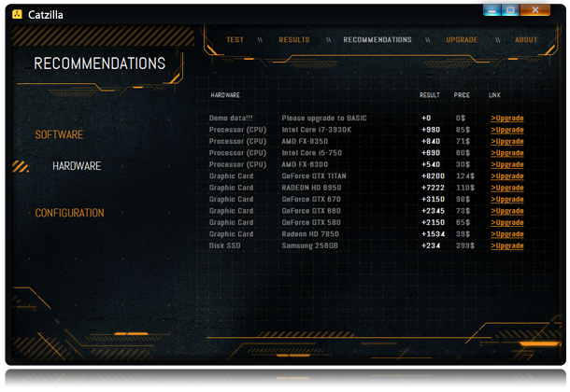
Task: Click Upgrade link for GeForce GTX 580
Action: [x=507, y=222]
